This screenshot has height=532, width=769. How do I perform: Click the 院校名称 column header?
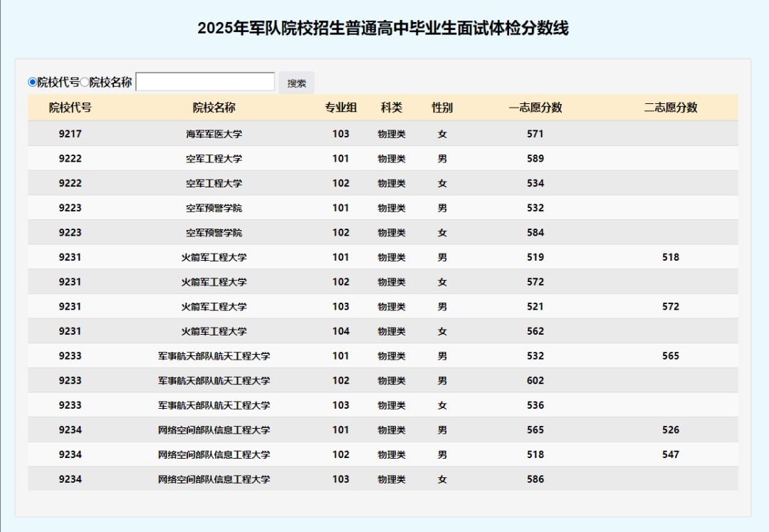(214, 108)
